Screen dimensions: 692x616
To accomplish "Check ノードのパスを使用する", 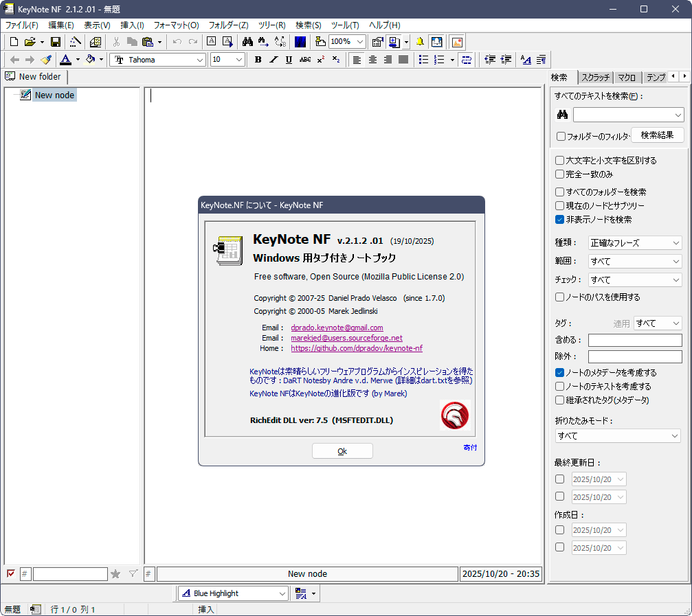I will pyautogui.click(x=559, y=297).
